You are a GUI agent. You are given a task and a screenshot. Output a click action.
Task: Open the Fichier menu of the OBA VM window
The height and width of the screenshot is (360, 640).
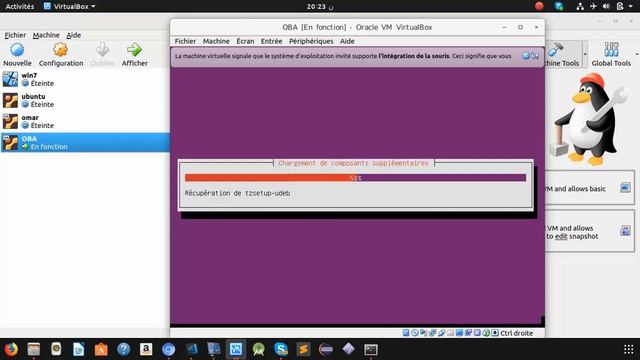[185, 41]
